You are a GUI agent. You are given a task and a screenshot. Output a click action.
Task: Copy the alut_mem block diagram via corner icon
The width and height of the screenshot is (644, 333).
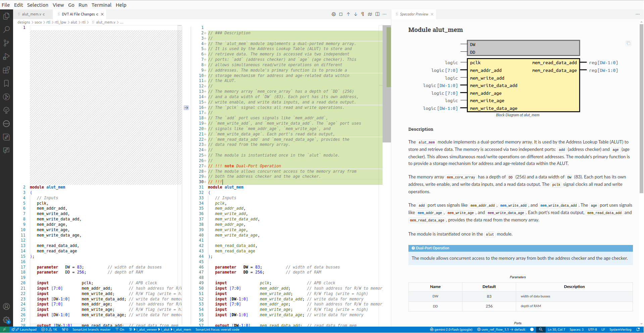(x=629, y=43)
